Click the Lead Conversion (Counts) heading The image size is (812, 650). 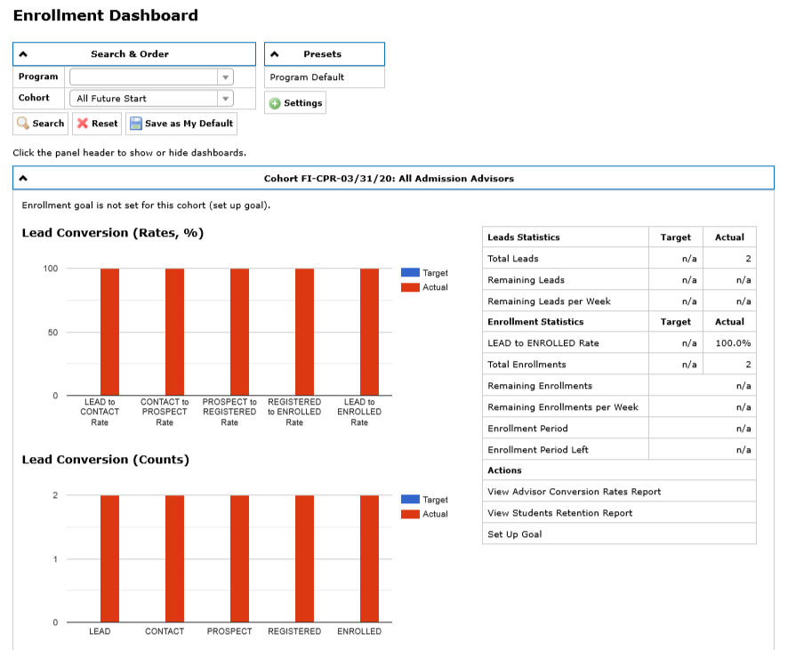(x=106, y=460)
